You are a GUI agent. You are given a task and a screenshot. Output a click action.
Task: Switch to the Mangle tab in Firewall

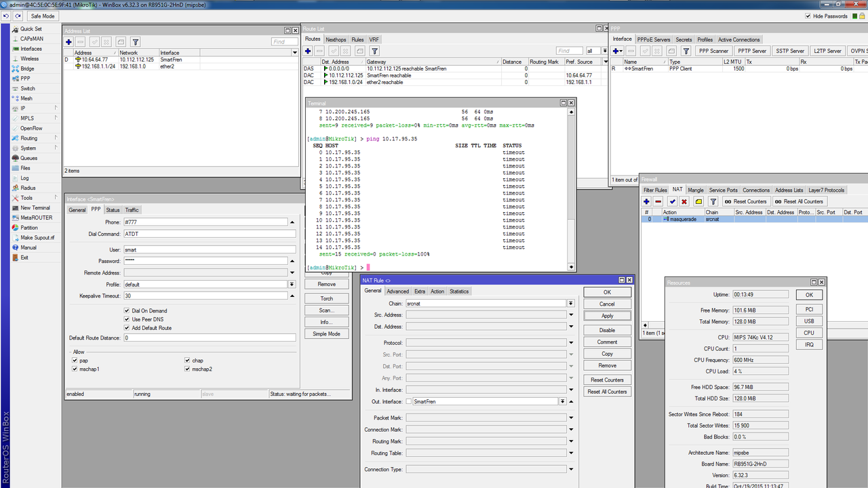point(695,190)
